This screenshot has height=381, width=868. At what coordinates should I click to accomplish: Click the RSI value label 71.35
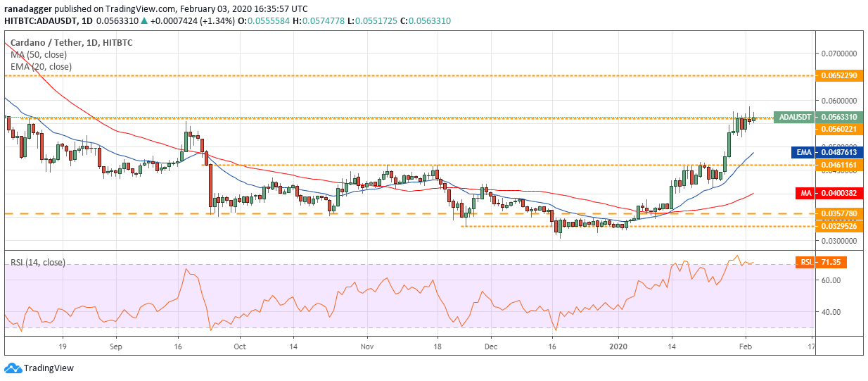coord(830,262)
